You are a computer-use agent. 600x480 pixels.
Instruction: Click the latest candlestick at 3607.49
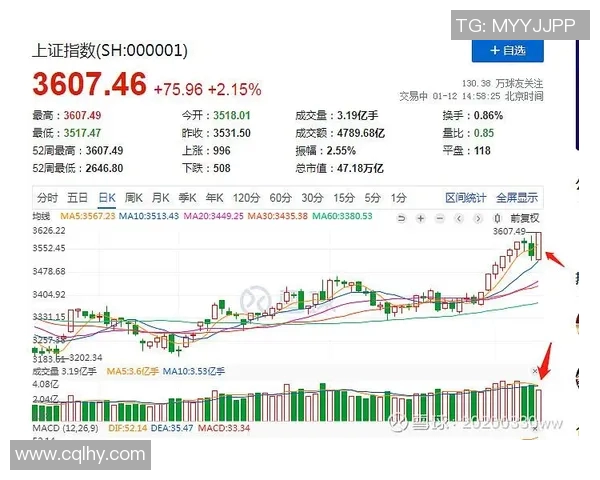point(539,246)
